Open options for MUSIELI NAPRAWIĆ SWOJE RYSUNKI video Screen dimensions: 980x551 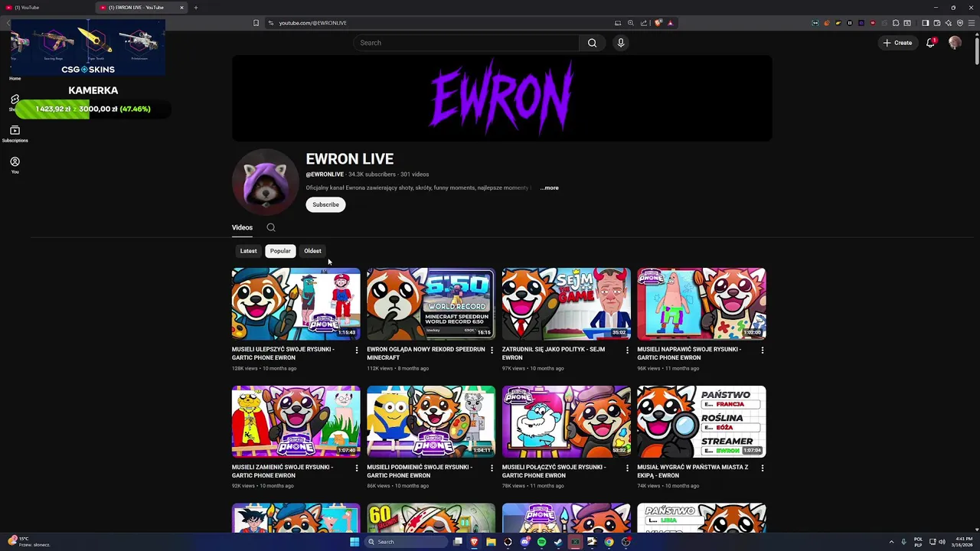tap(762, 350)
